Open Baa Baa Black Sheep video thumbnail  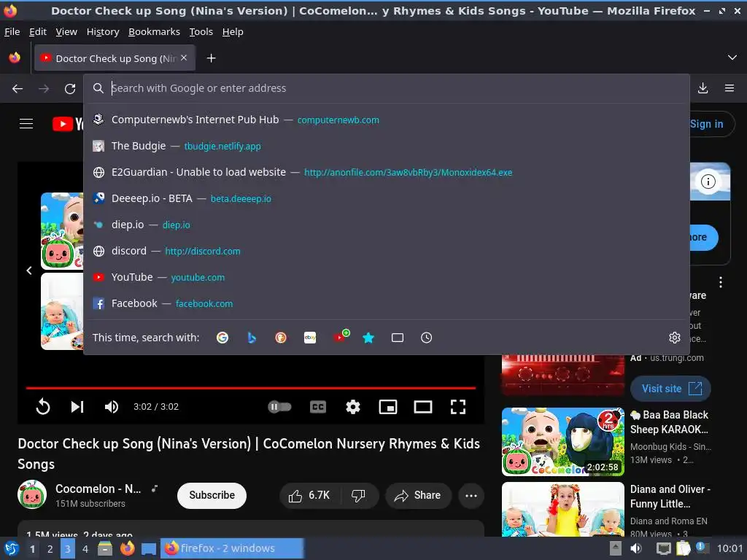[562, 441]
